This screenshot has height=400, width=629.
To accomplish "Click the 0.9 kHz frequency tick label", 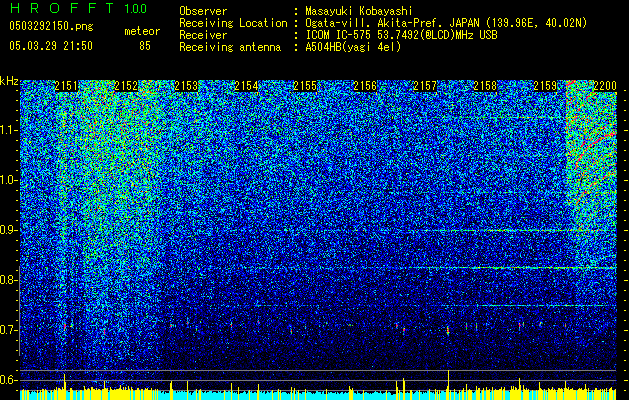I will (x=9, y=230).
